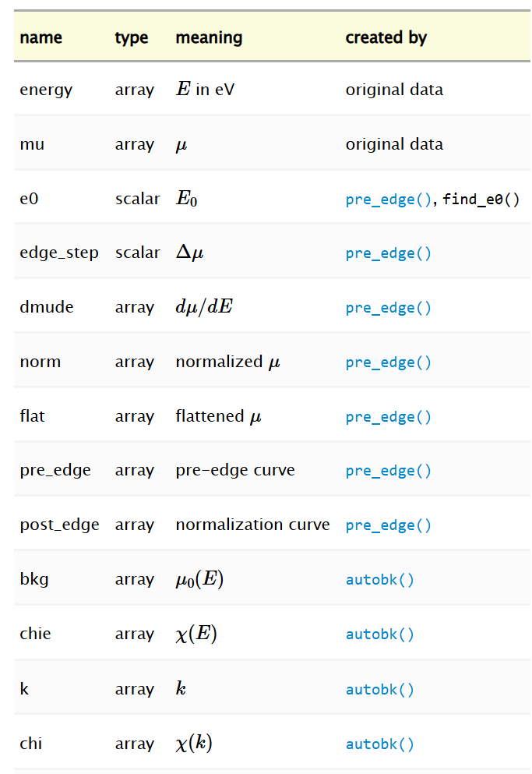The image size is (532, 774).
Task: Select the 'energy' name cell
Action: pos(46,90)
